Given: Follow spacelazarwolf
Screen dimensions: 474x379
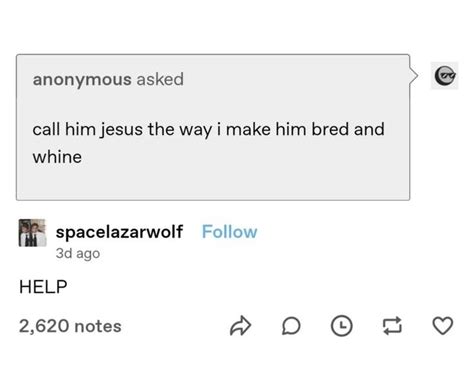Looking at the screenshot, I should point(229,232).
